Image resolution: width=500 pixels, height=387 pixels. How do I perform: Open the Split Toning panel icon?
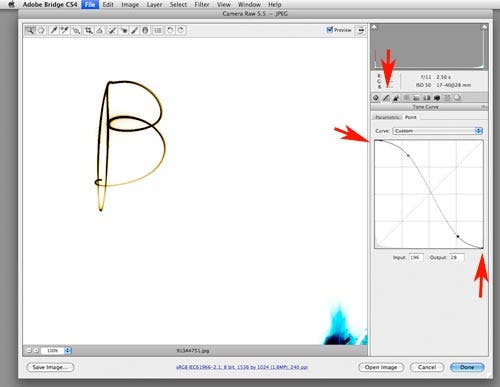coord(416,98)
